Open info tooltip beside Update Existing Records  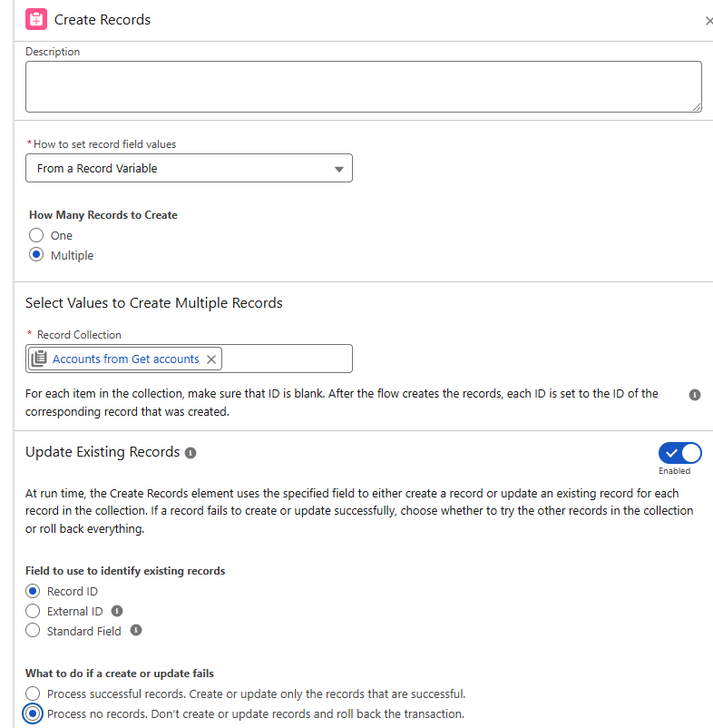click(x=190, y=453)
